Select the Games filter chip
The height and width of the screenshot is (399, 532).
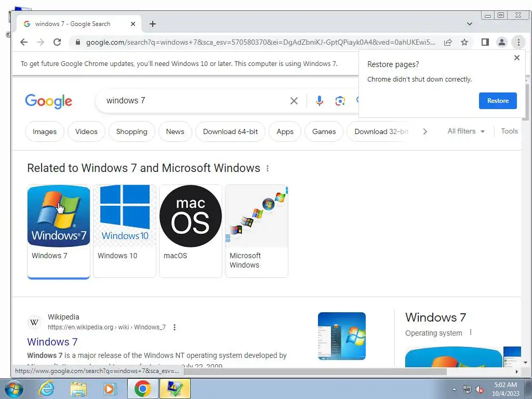click(324, 131)
